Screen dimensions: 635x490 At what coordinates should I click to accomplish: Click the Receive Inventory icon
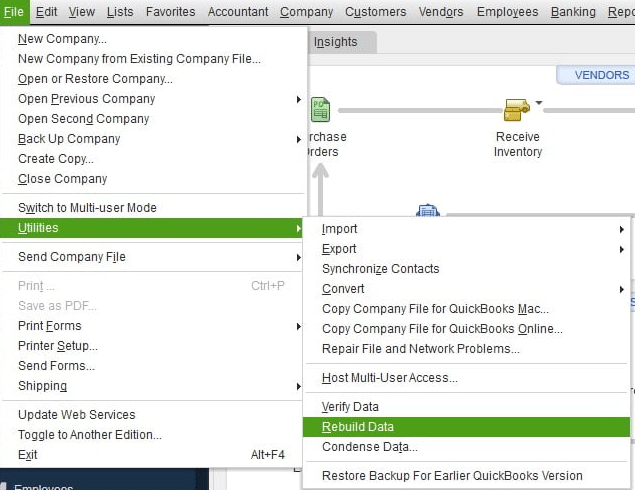516,109
